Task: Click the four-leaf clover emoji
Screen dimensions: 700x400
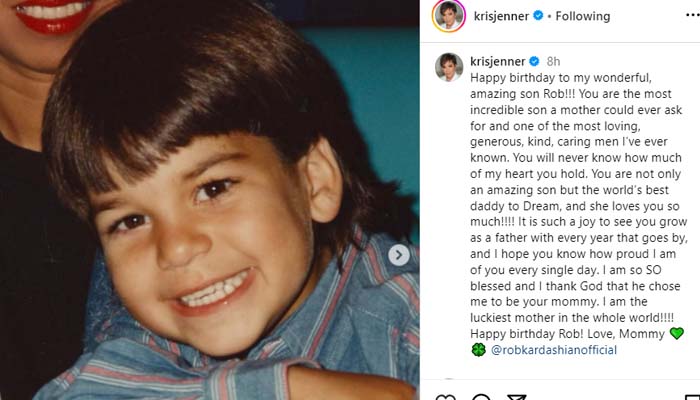Action: (x=477, y=350)
